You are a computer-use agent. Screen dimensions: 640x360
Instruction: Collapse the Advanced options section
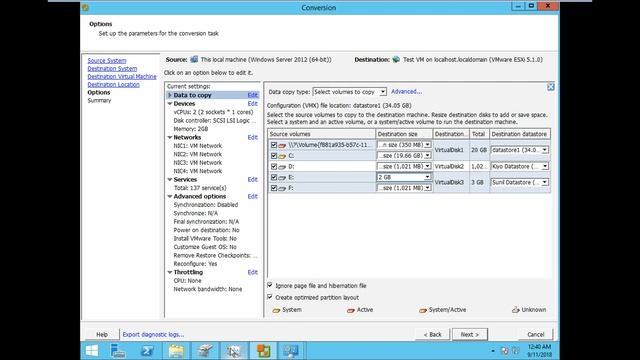[170, 196]
